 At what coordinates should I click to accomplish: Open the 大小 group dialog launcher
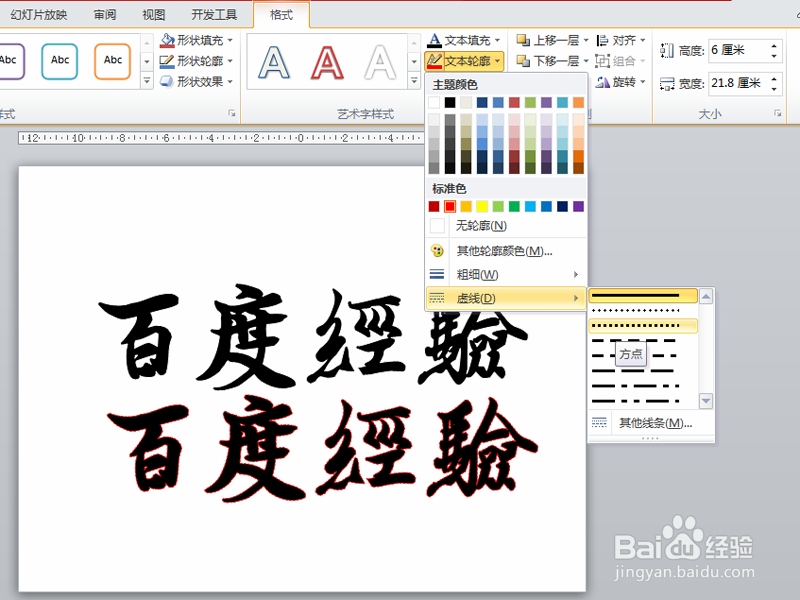point(777,113)
